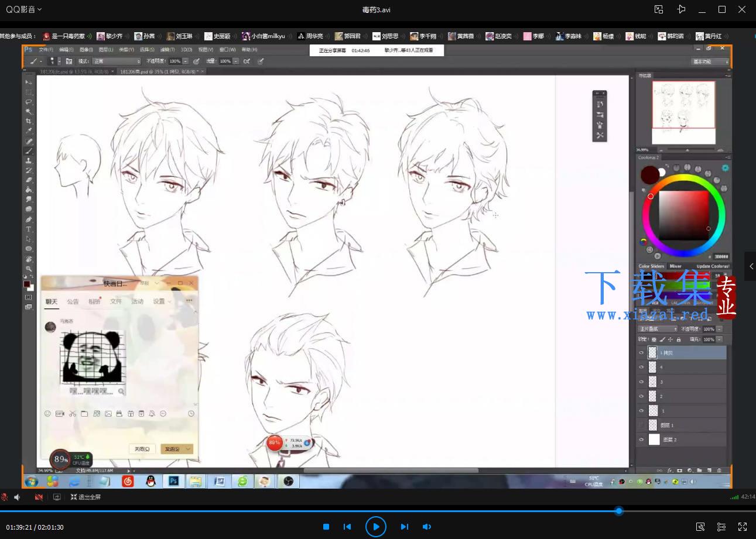Viewport: 756px width, 539px height.
Task: Open layer blend mode 正片叠底 dropdown
Action: [658, 329]
